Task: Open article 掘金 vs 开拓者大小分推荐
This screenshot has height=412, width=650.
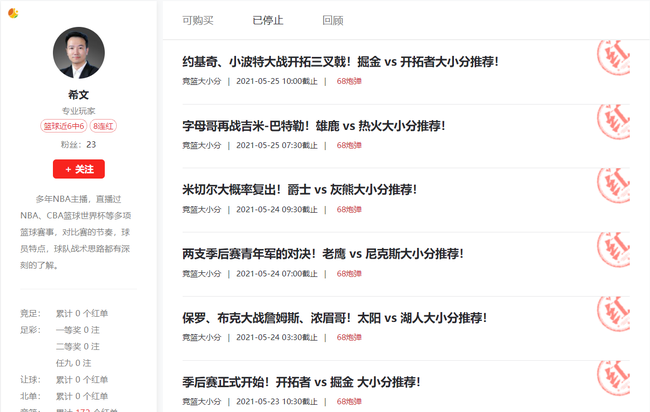Action: point(340,62)
